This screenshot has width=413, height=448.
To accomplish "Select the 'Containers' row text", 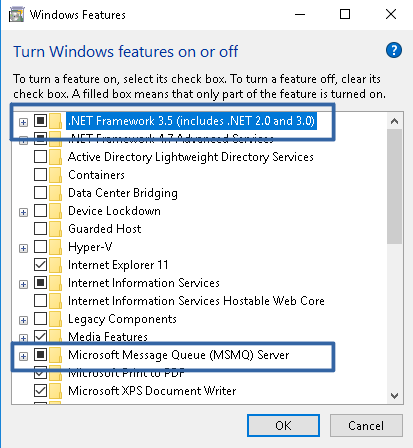I will (96, 175).
